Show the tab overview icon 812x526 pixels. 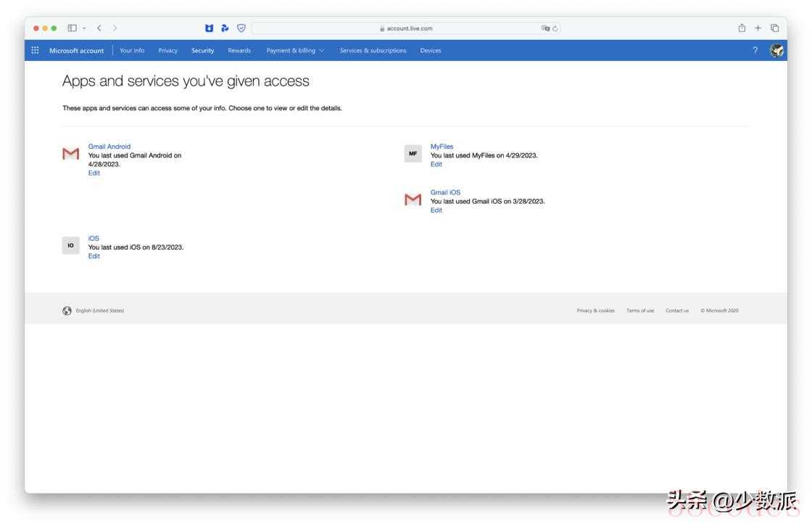(x=775, y=28)
